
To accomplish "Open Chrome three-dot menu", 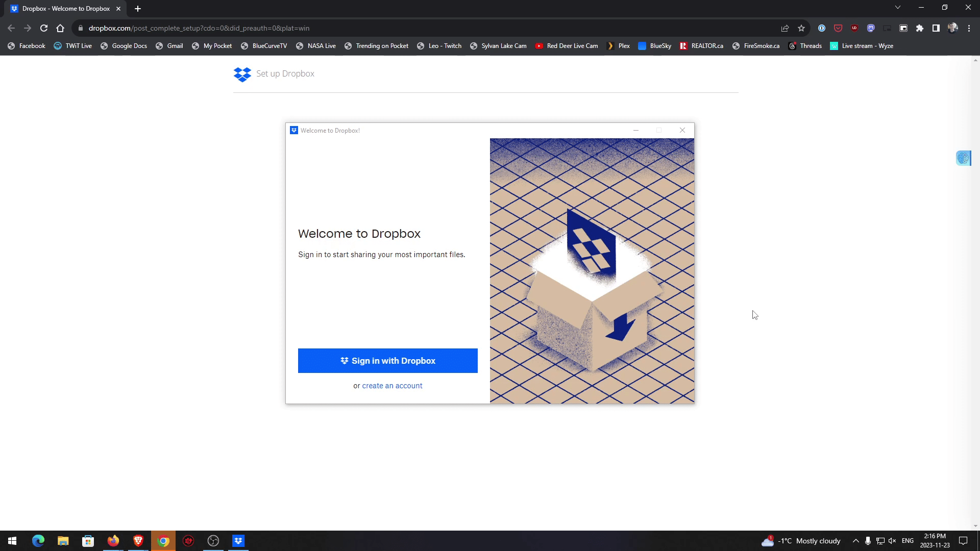I will [969, 28].
